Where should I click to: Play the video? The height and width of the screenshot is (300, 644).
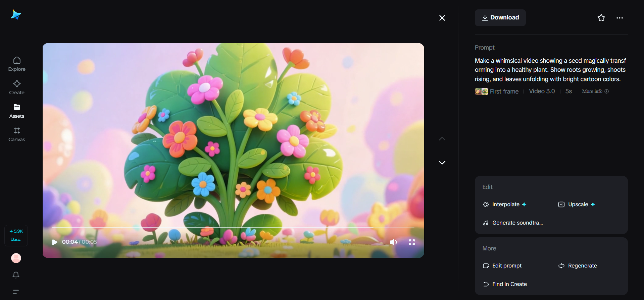pyautogui.click(x=55, y=242)
